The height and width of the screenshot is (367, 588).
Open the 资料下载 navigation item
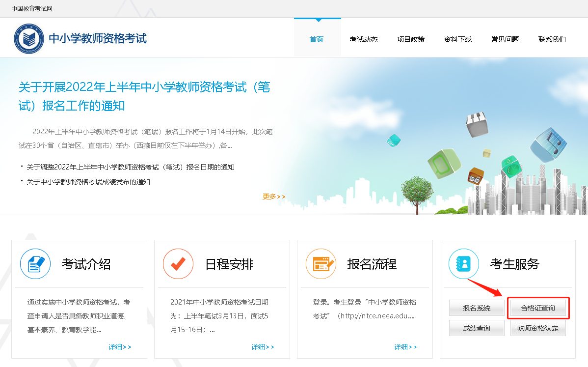click(x=458, y=39)
